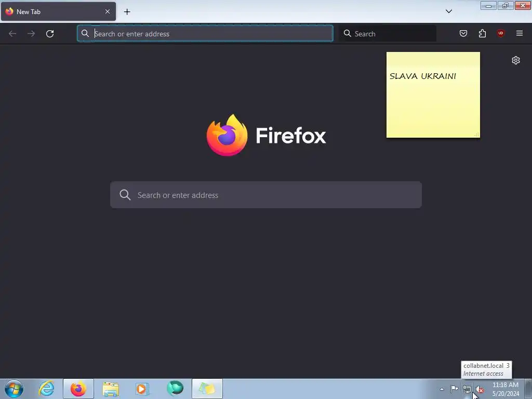Open Windows Media Player from taskbar
This screenshot has height=399, width=532.
click(142, 389)
